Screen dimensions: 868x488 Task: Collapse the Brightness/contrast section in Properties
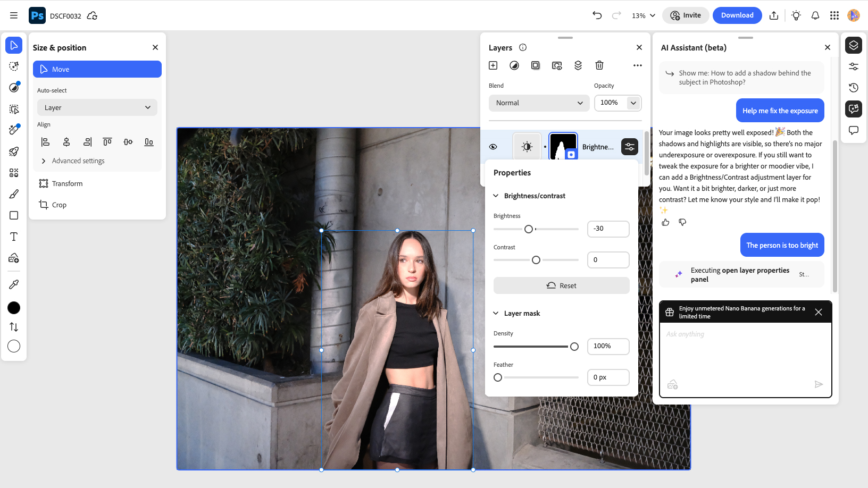click(496, 196)
